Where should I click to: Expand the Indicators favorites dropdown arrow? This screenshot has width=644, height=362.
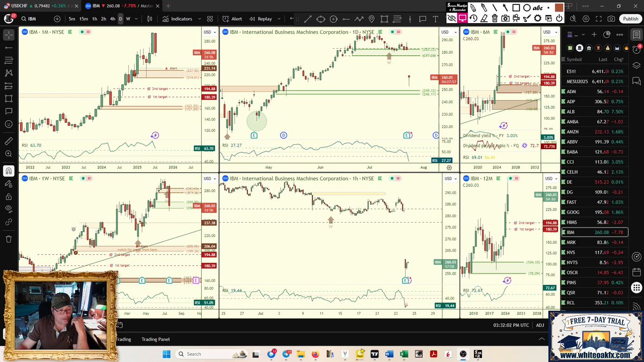coord(200,19)
